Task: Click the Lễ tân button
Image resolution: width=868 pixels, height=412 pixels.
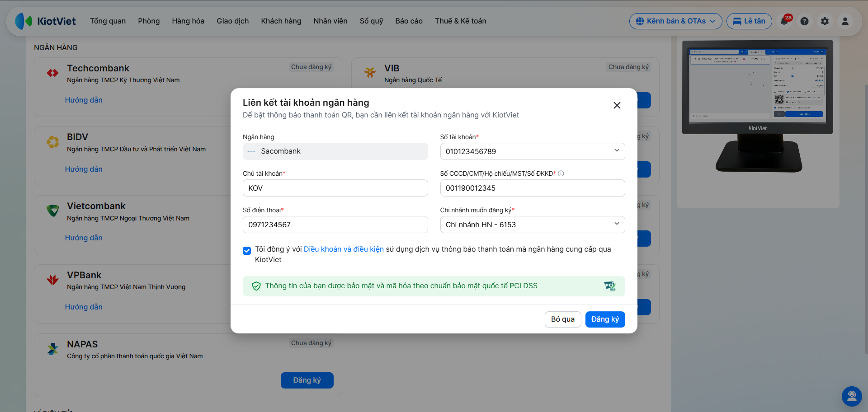Action: pos(749,21)
